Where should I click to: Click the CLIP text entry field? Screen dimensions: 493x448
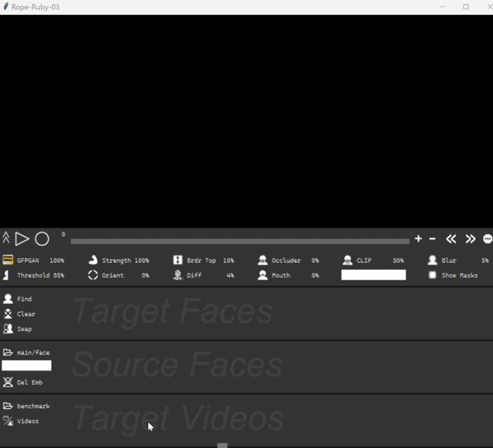click(374, 275)
